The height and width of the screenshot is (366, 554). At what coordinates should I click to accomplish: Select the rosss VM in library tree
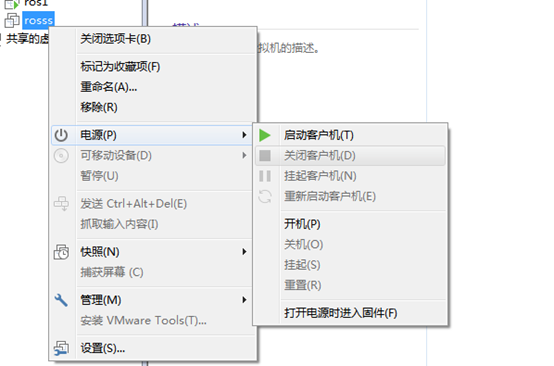coord(38,20)
